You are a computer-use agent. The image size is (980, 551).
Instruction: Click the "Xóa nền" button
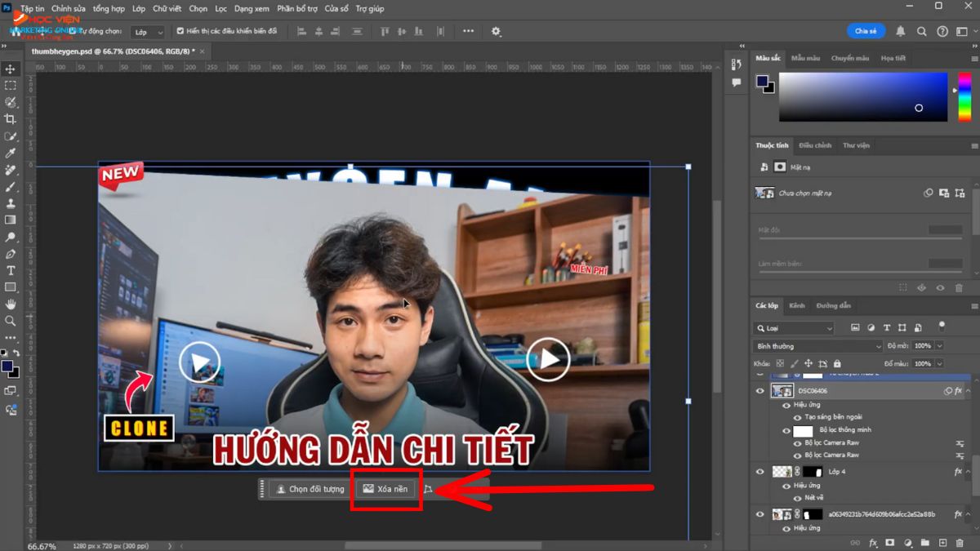click(x=385, y=489)
